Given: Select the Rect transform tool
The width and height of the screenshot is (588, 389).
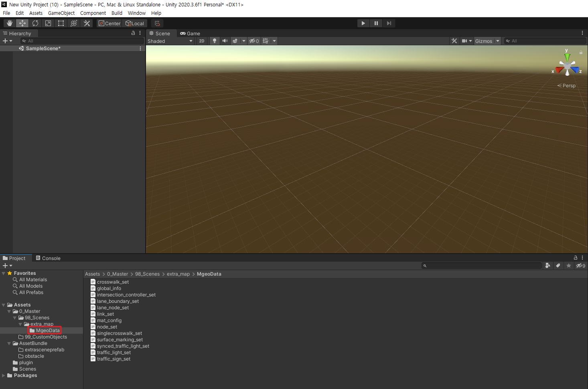Looking at the screenshot, I should point(61,23).
